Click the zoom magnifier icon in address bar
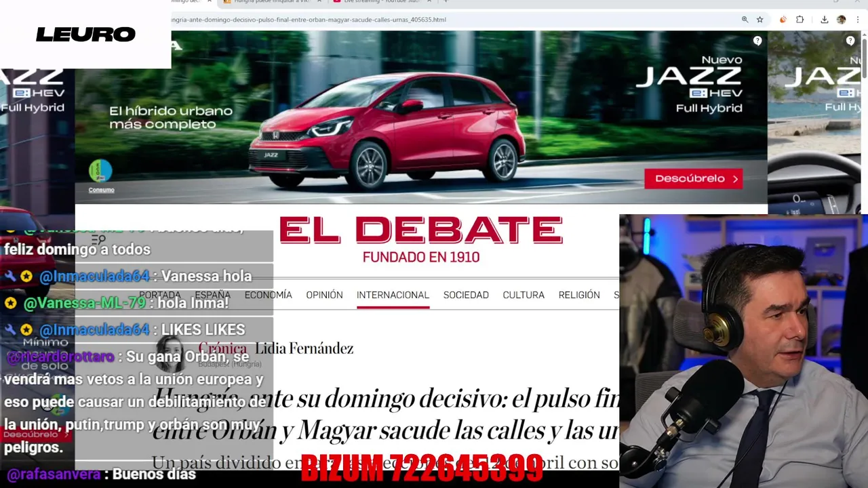The width and height of the screenshot is (868, 488). click(x=745, y=20)
